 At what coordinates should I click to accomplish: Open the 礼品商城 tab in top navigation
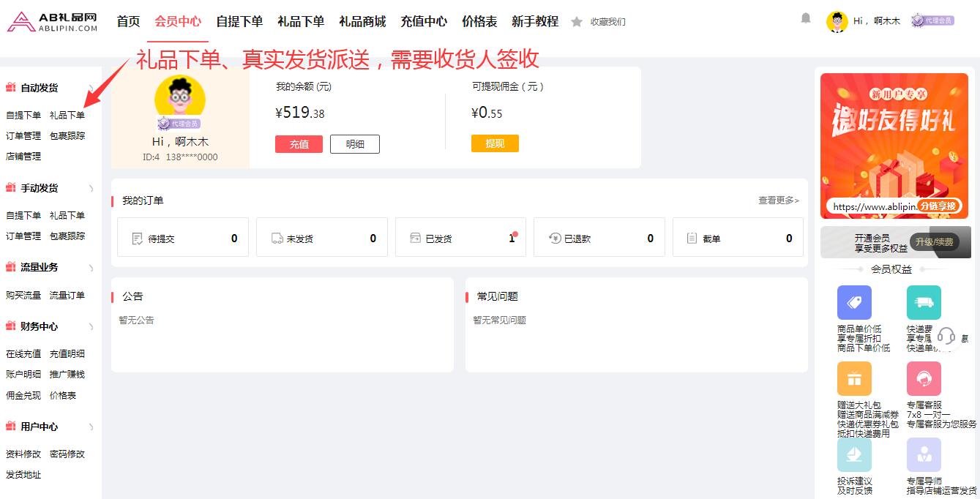[x=362, y=21]
